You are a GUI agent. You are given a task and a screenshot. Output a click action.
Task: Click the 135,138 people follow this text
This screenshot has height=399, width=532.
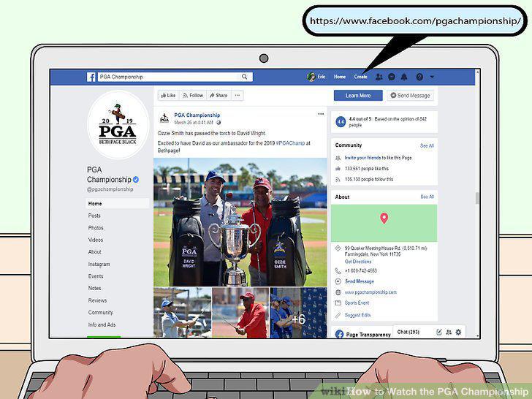click(369, 180)
